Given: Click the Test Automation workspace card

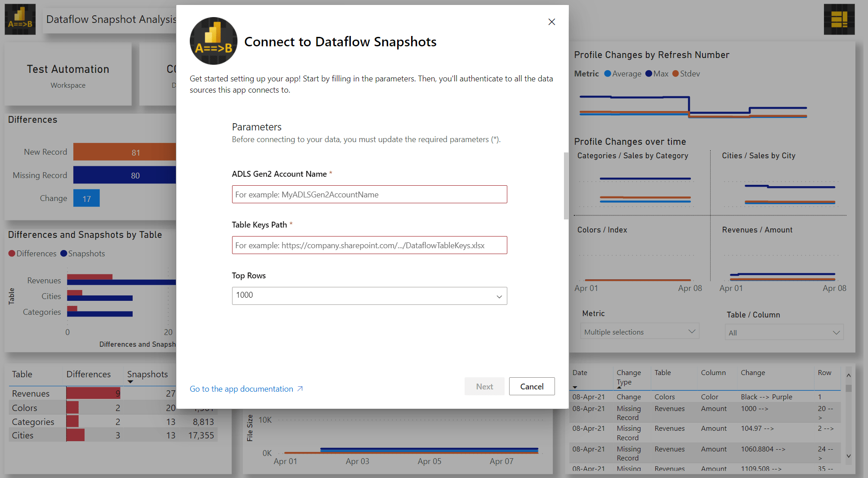Looking at the screenshot, I should 68,75.
